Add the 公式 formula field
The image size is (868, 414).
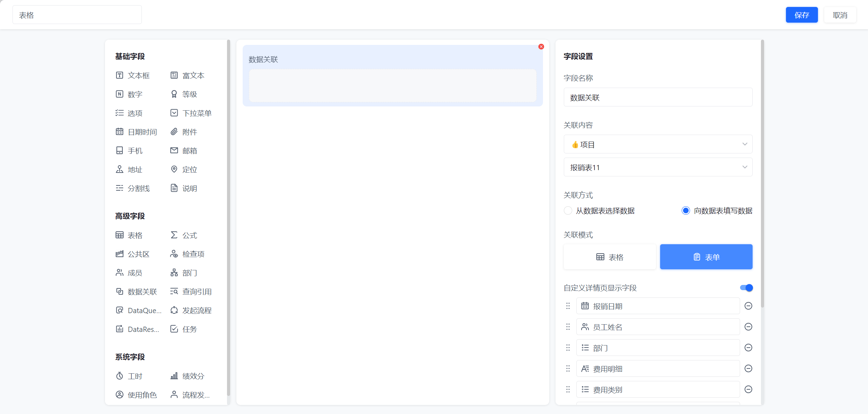point(184,235)
